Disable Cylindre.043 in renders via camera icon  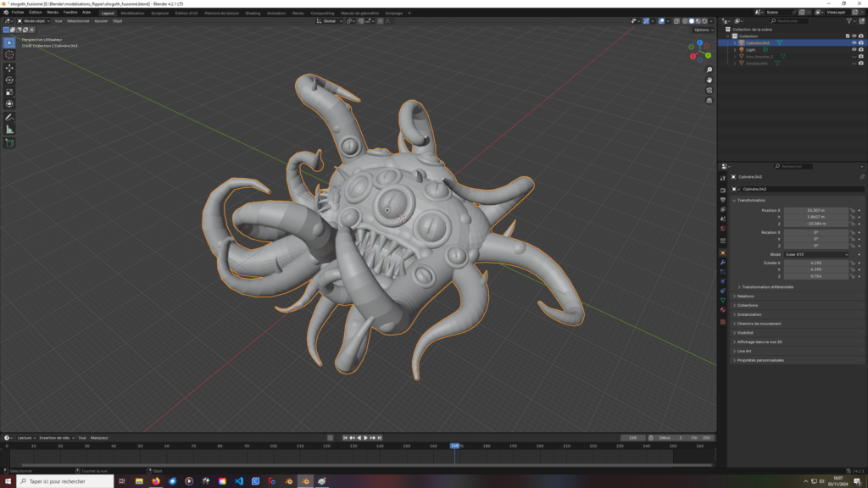(861, 42)
